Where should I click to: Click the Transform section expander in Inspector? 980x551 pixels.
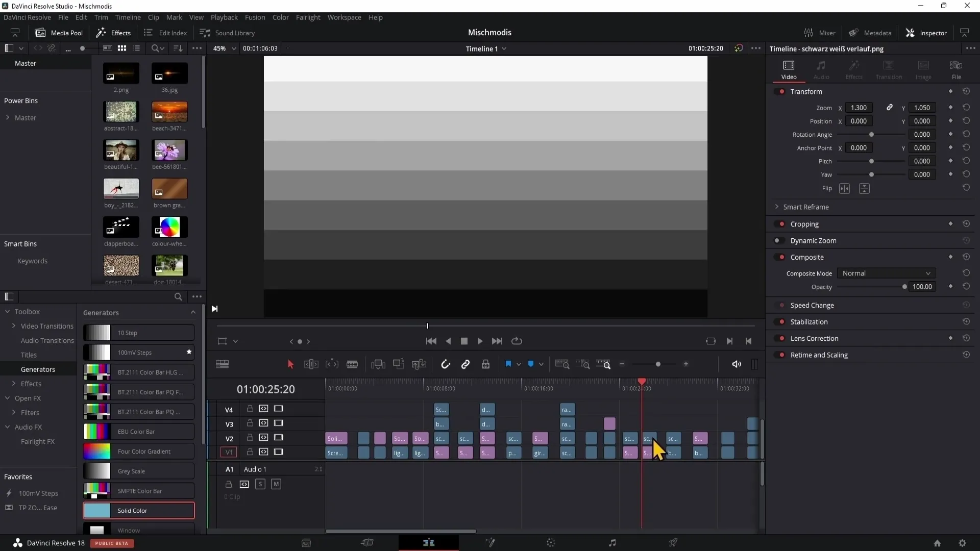805,91
